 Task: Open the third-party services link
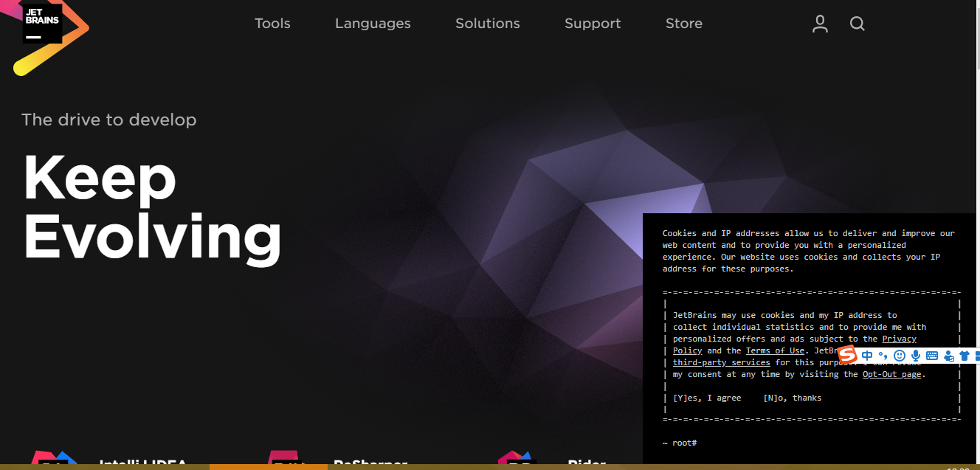[x=721, y=362]
